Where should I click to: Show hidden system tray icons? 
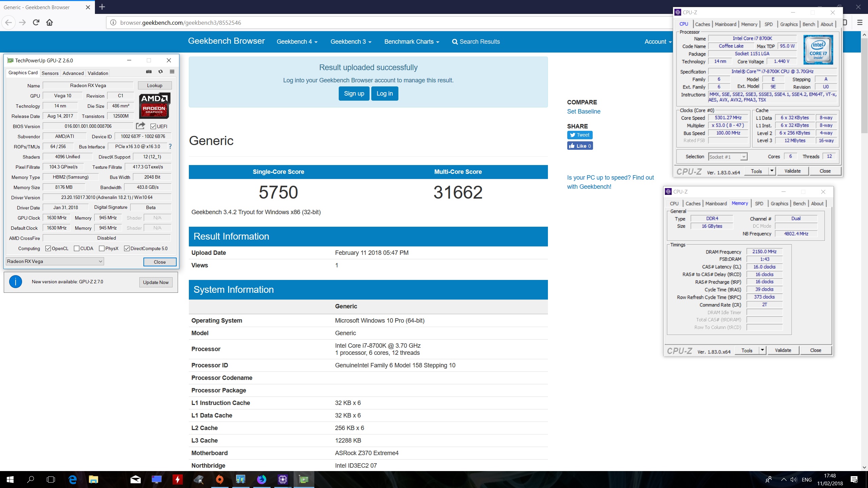point(784,480)
